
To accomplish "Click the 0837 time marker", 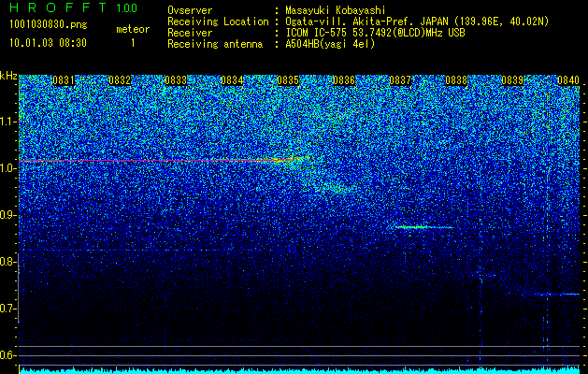I will point(400,80).
